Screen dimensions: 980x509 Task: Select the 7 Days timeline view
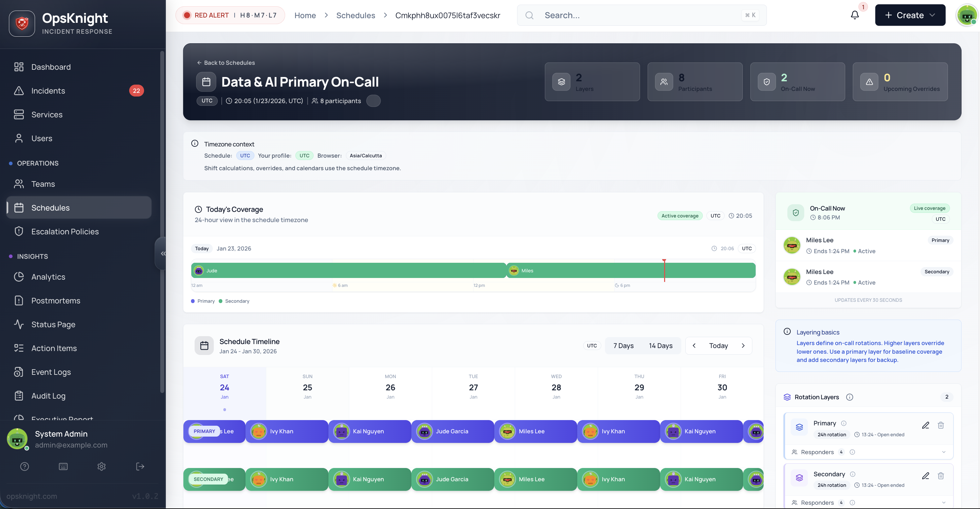pos(623,345)
